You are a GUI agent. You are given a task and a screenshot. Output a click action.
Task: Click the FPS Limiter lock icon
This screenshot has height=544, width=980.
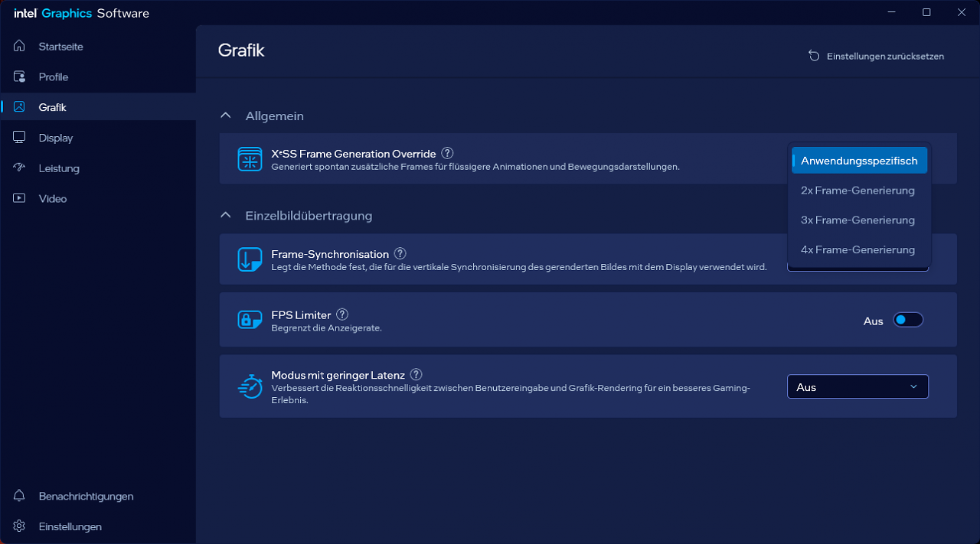250,320
